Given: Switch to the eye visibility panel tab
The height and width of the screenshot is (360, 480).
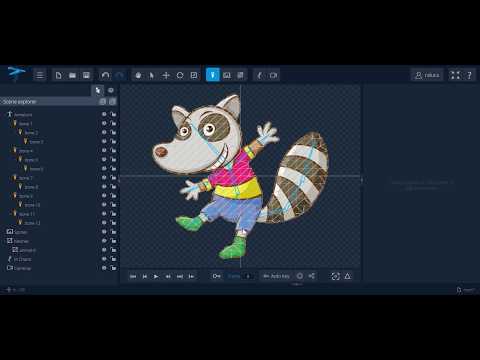Looking at the screenshot, I should [111, 90].
